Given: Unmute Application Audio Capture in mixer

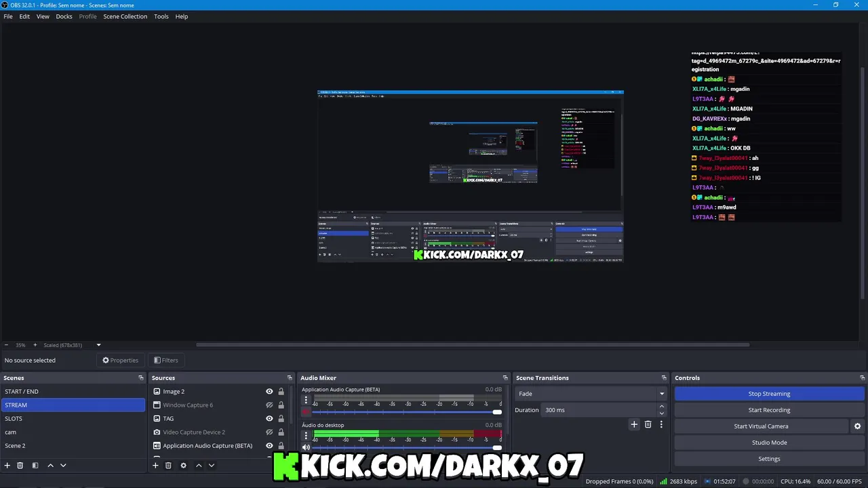Looking at the screenshot, I should (x=306, y=412).
